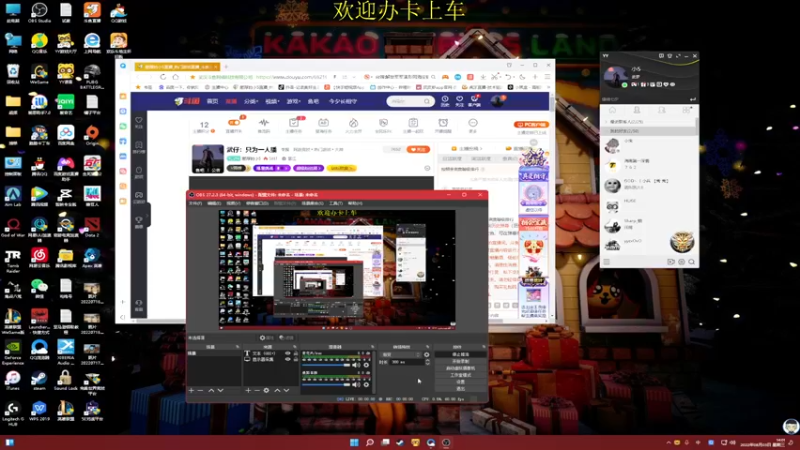Reload the browser page
This screenshot has height=450, width=800.
click(x=163, y=77)
